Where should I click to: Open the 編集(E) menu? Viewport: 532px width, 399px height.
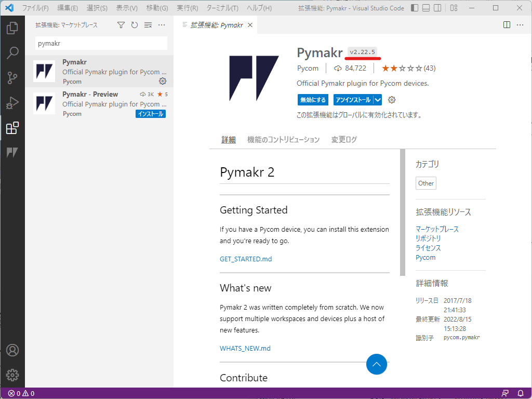pyautogui.click(x=68, y=8)
